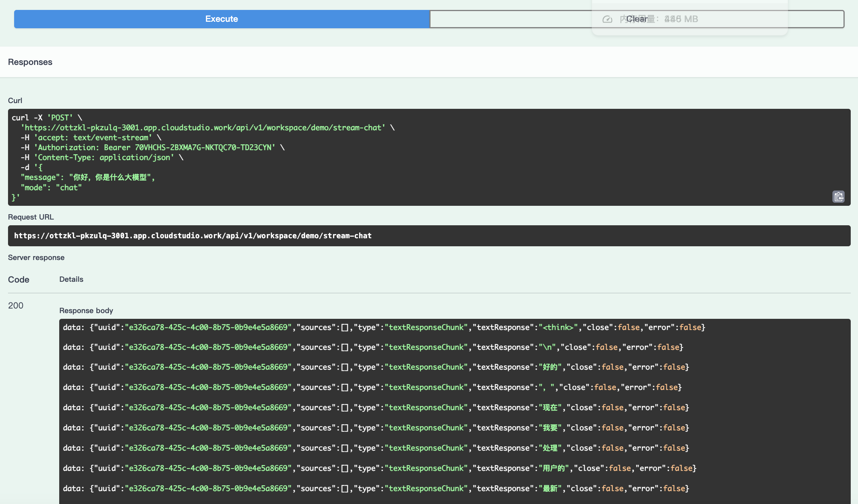Click the Request URL text box
Screen dimensions: 858x504
coord(429,236)
